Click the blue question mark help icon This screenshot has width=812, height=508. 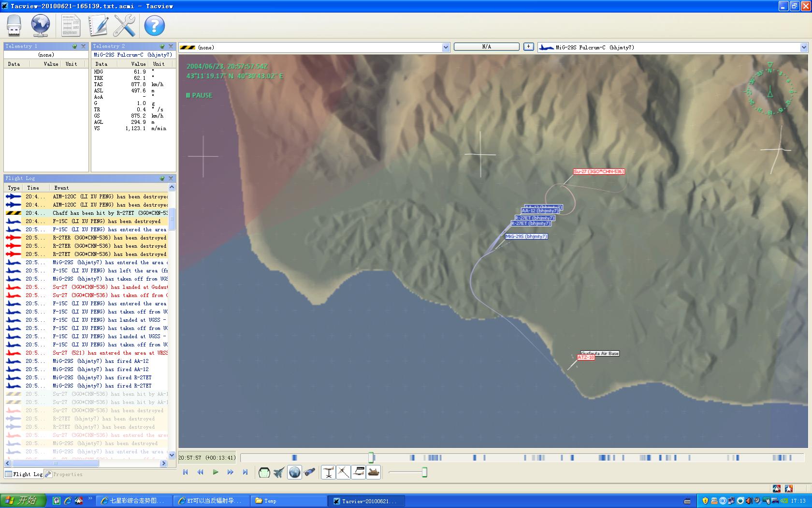(x=155, y=25)
